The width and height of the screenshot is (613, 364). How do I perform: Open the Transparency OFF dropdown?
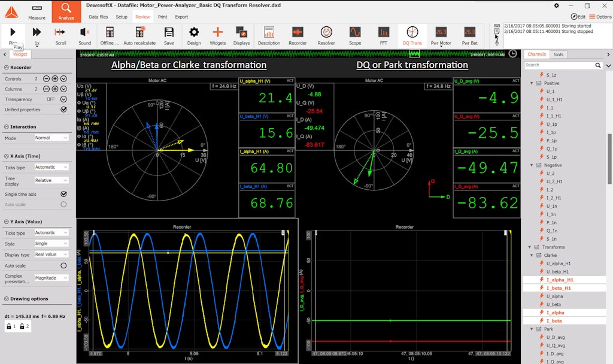tap(63, 99)
